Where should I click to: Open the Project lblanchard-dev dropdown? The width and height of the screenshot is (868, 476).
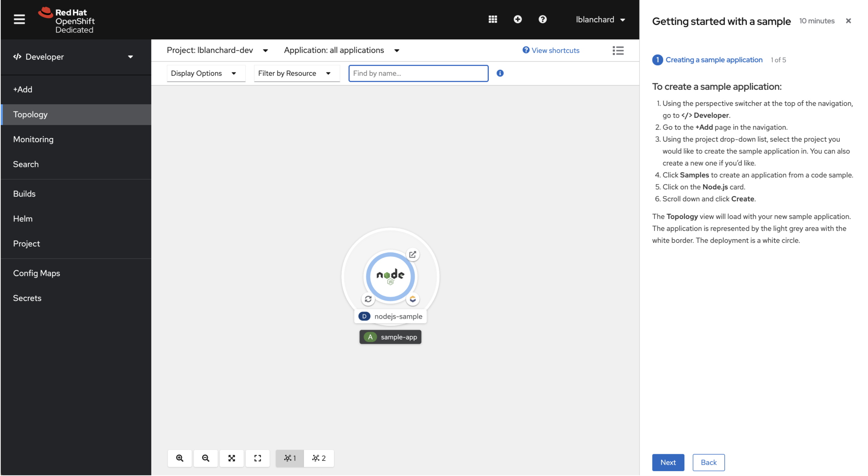(217, 50)
